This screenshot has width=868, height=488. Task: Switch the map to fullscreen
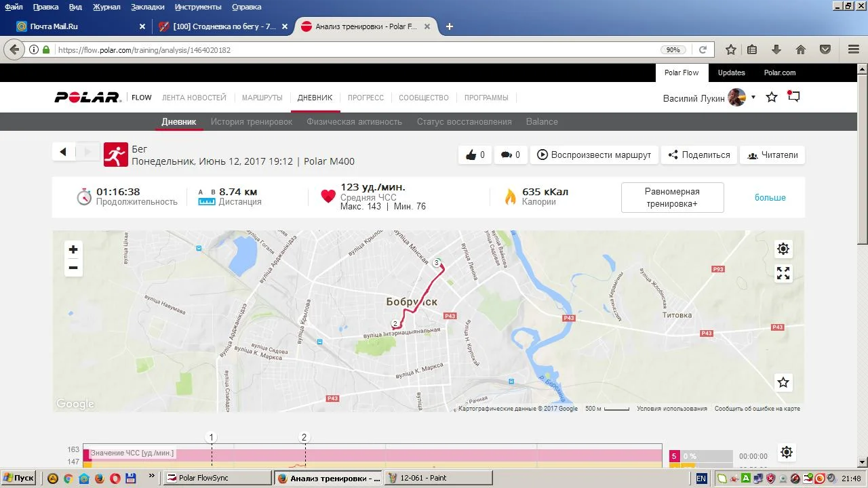[x=783, y=273]
